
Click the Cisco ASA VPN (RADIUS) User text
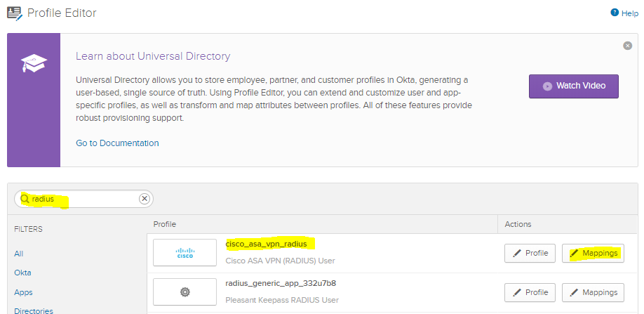pyautogui.click(x=280, y=261)
